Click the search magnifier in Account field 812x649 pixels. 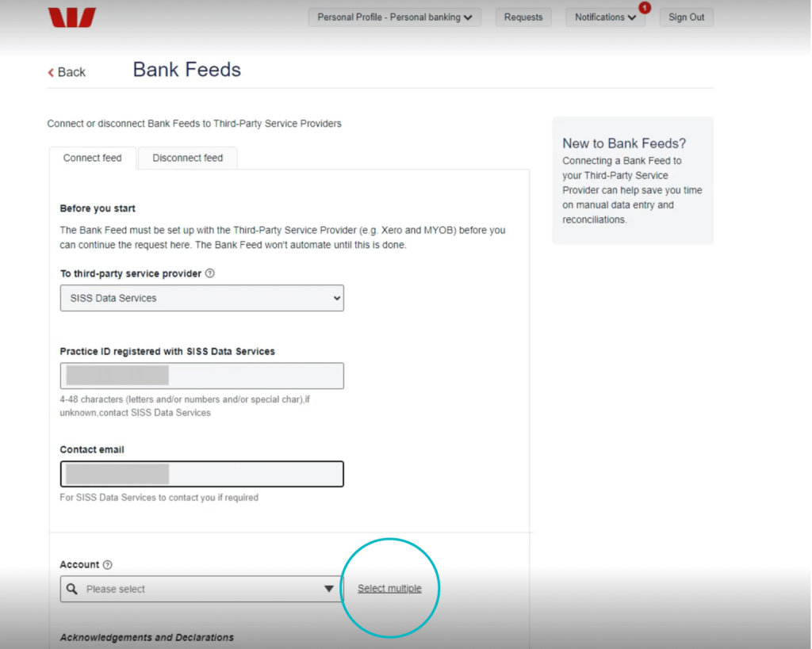(72, 589)
